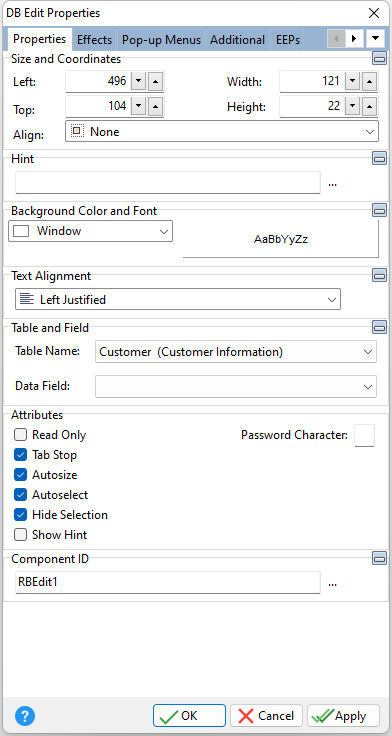Click the Hint text field
392x736 pixels.
168,183
